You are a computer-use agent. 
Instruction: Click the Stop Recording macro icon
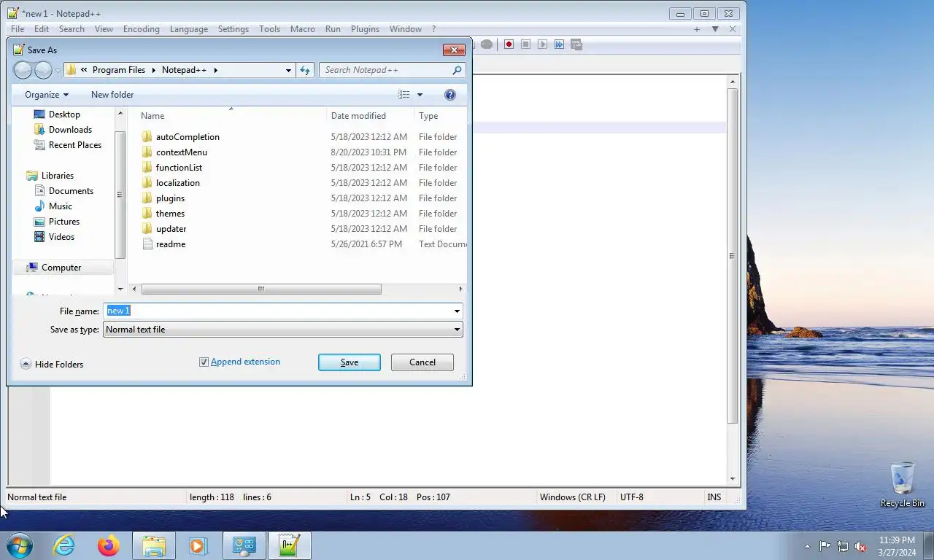pyautogui.click(x=525, y=44)
